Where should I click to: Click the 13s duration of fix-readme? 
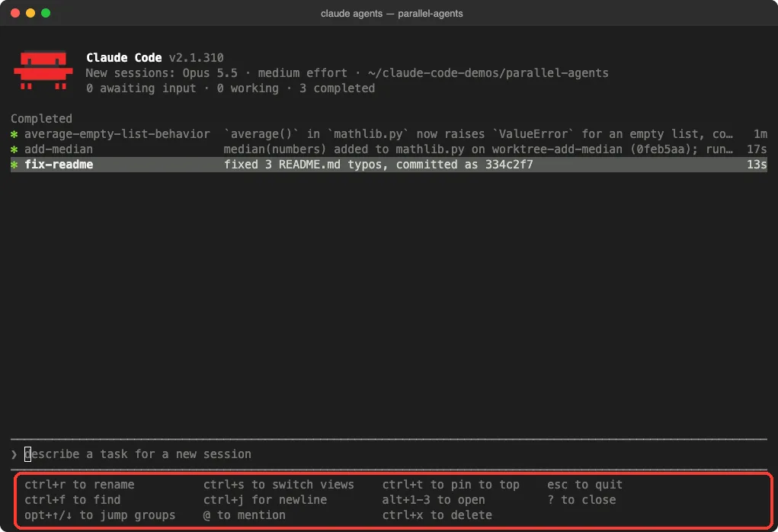757,165
